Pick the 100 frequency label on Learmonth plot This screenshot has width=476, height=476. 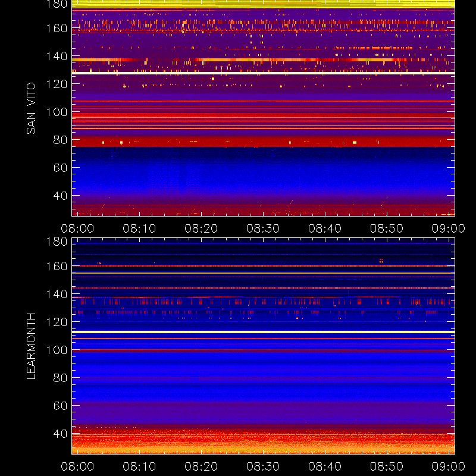point(57,350)
